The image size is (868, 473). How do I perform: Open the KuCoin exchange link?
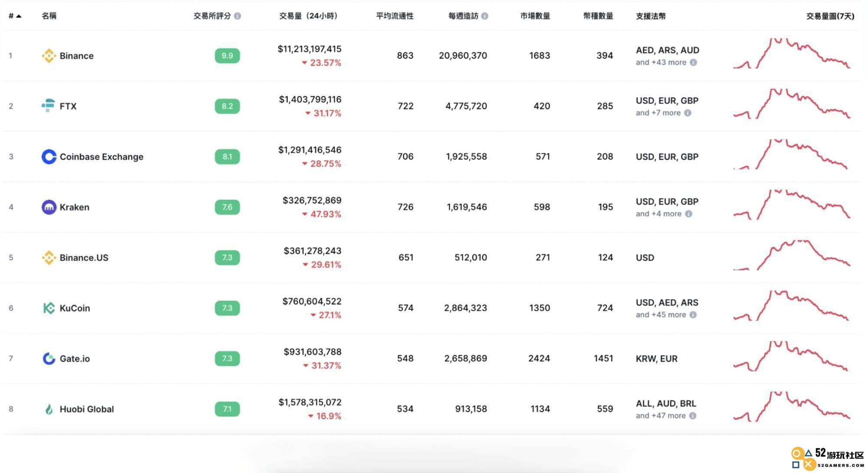click(x=75, y=308)
